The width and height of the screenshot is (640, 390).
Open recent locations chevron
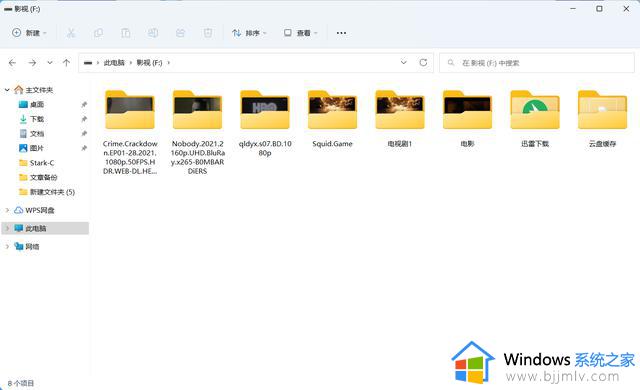pyautogui.click(x=50, y=63)
